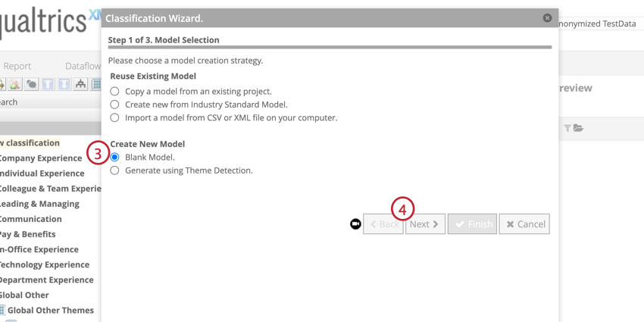This screenshot has width=644, height=322.
Task: Click the move down arrow toolbar icon
Action: pyautogui.click(x=64, y=84)
